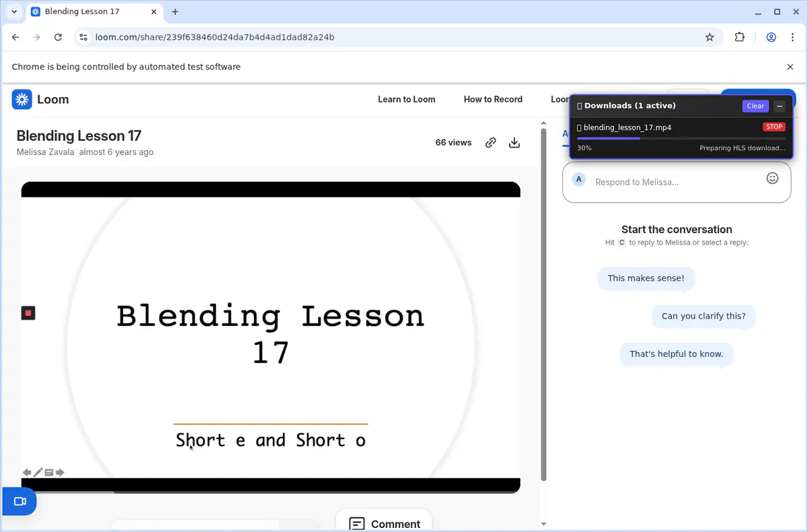Click the video player slide thumbnail

tap(271, 337)
